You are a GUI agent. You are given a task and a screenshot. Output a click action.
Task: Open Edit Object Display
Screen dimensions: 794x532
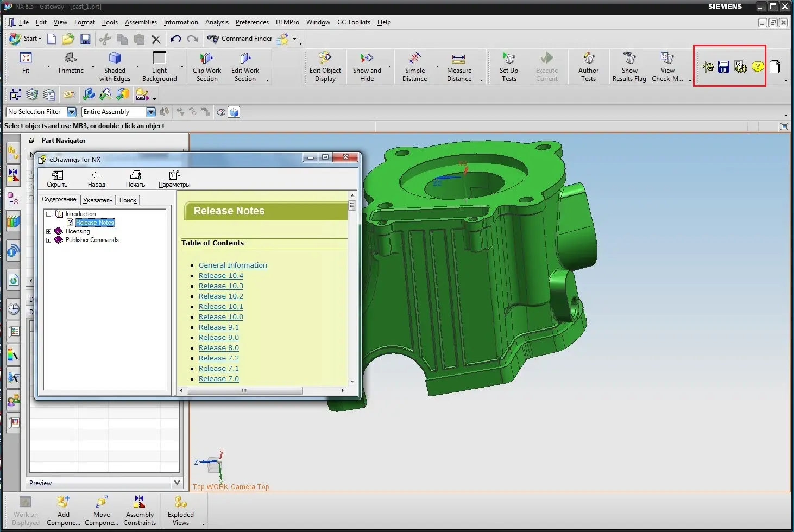coord(325,67)
